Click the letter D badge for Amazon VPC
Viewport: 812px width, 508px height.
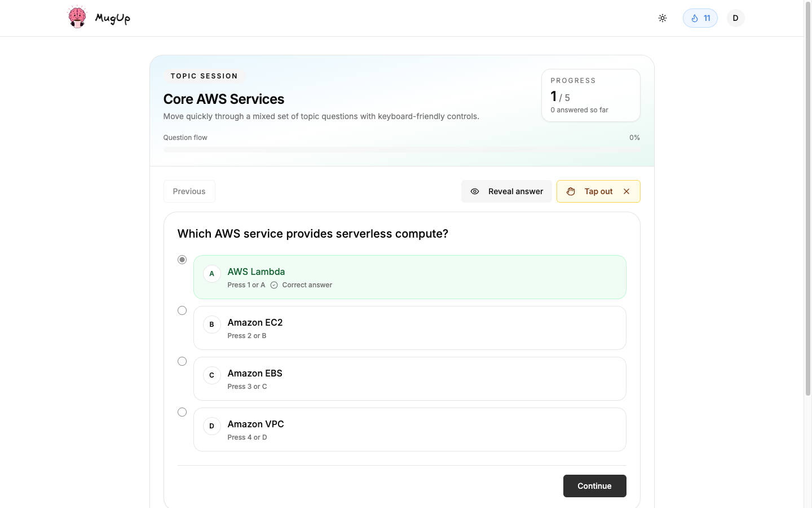(212, 426)
